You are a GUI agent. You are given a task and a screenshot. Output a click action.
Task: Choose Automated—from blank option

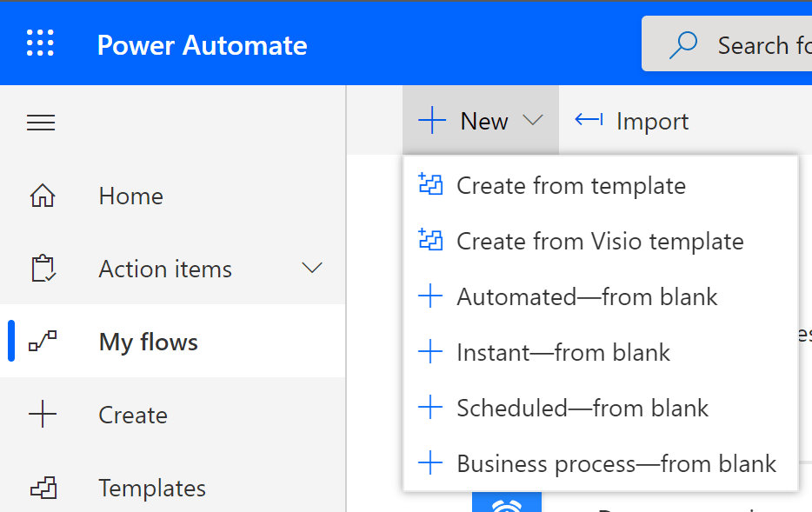point(587,297)
